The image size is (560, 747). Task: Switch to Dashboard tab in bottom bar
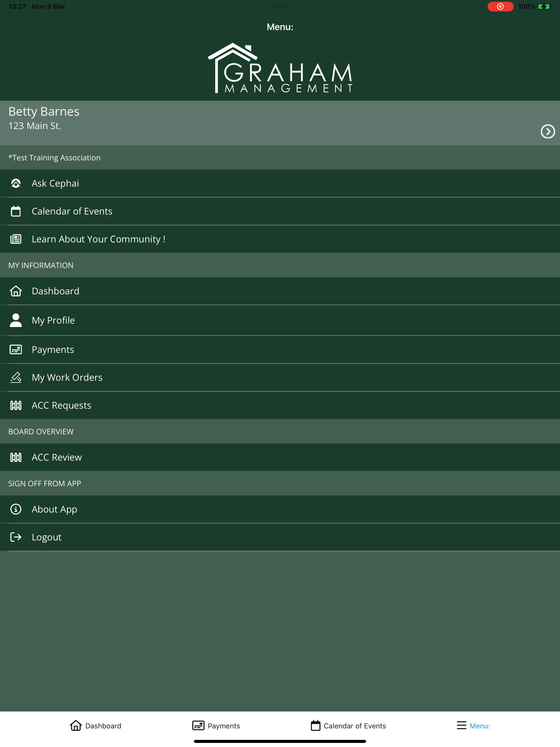click(96, 725)
